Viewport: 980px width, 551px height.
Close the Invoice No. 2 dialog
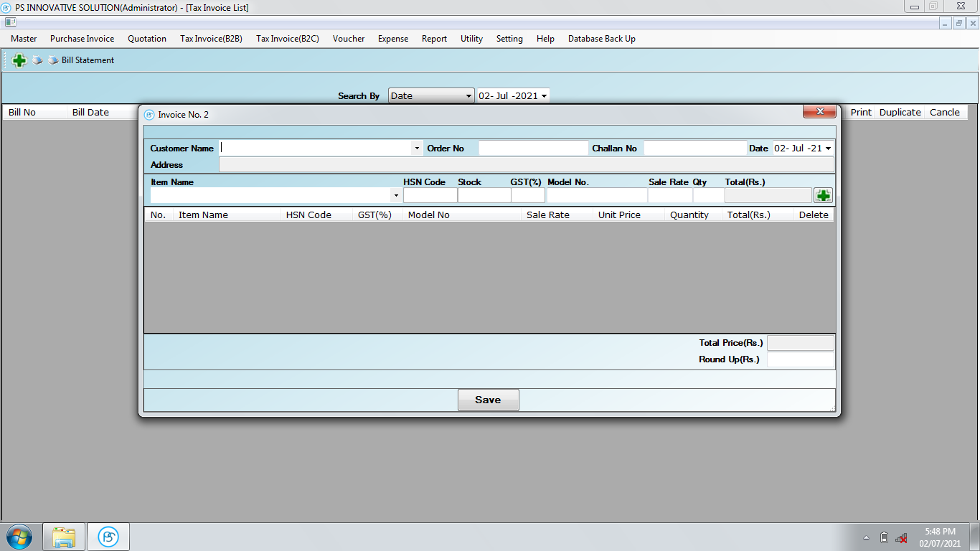pos(819,112)
